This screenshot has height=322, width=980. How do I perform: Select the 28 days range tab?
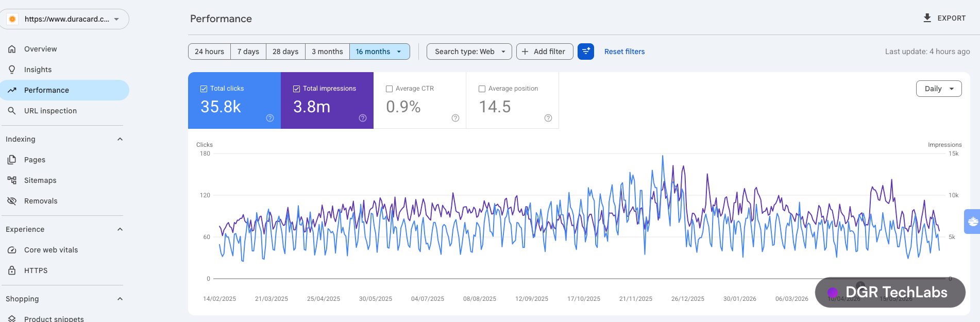click(x=285, y=52)
